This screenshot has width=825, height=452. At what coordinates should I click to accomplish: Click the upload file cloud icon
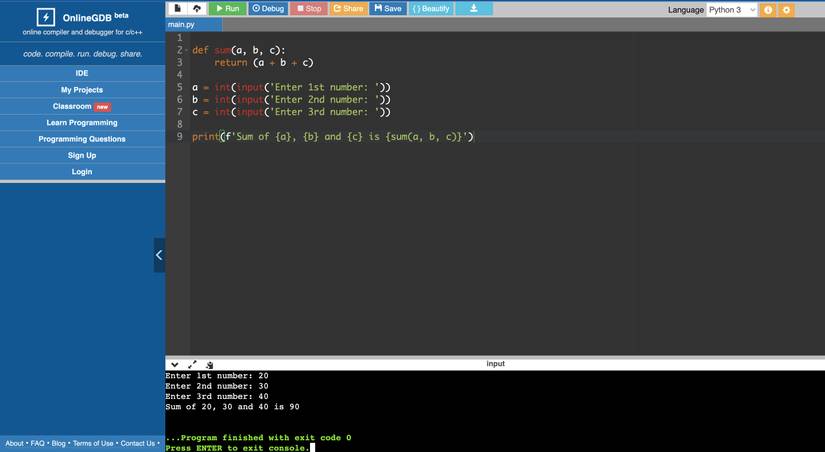click(x=197, y=8)
